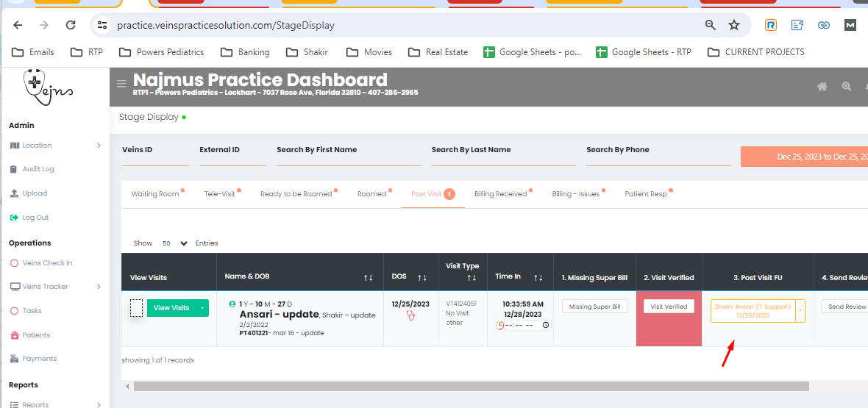Image resolution: width=868 pixels, height=408 pixels.
Task: Click the magnifier icon in dashboard header
Action: point(847,87)
